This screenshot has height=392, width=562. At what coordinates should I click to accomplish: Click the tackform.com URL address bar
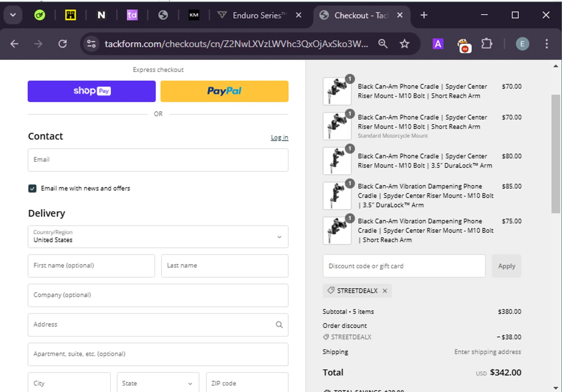click(236, 44)
